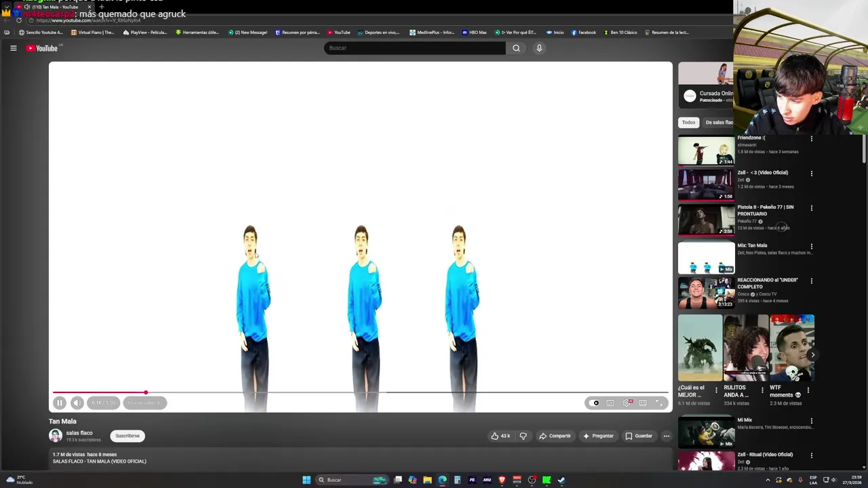Enter full screen mode
868x488 pixels.
click(x=658, y=403)
